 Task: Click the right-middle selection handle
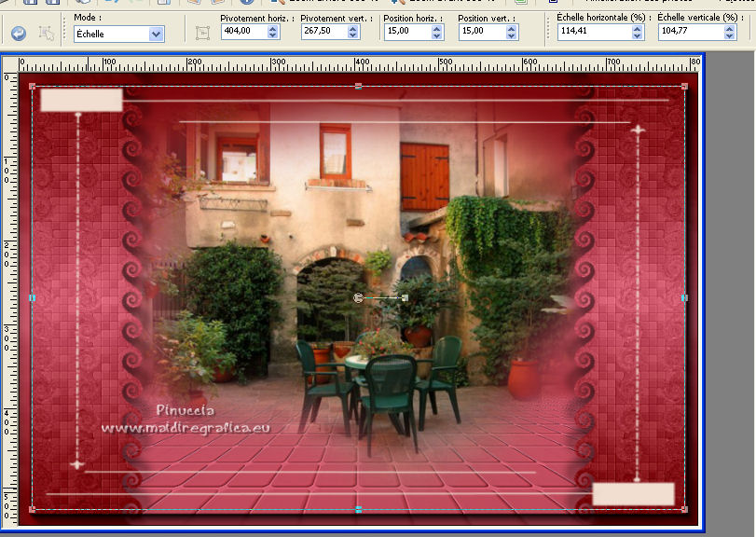point(684,298)
